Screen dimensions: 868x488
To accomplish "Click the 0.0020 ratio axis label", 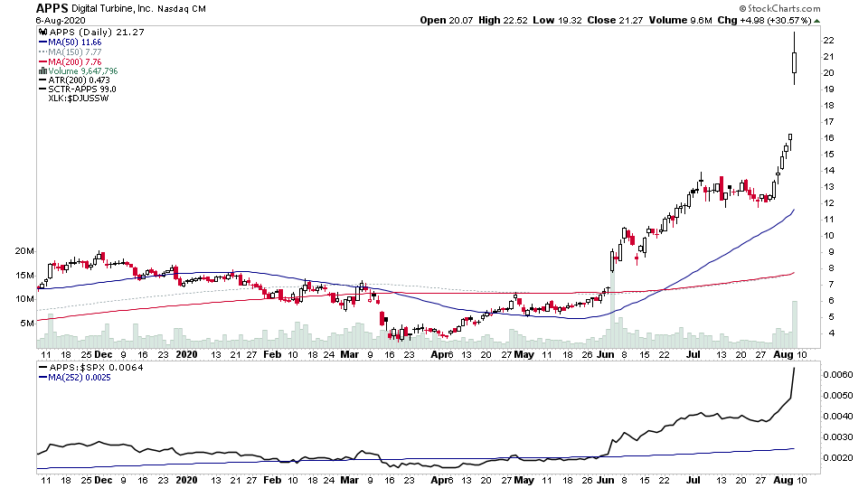I will (838, 457).
